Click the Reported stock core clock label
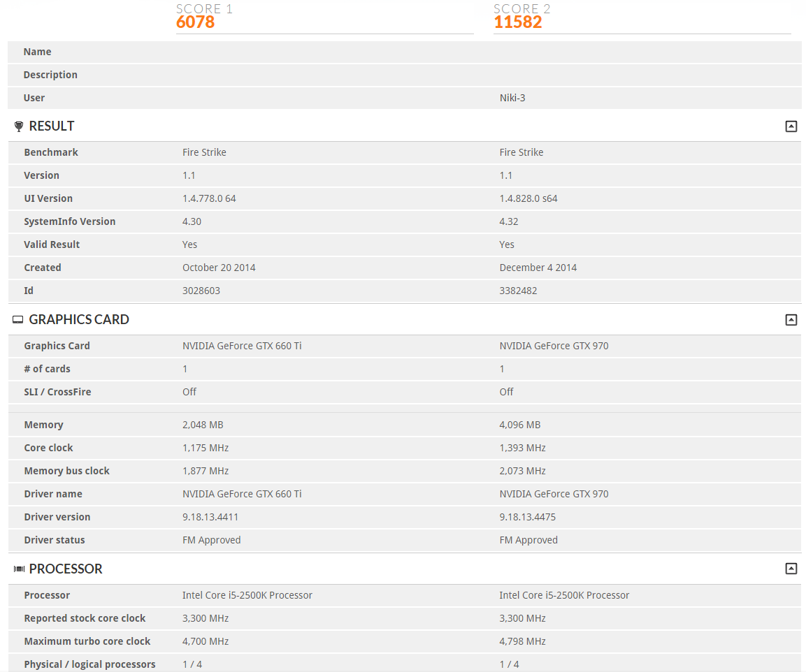The height and width of the screenshot is (672, 806). pyautogui.click(x=85, y=618)
